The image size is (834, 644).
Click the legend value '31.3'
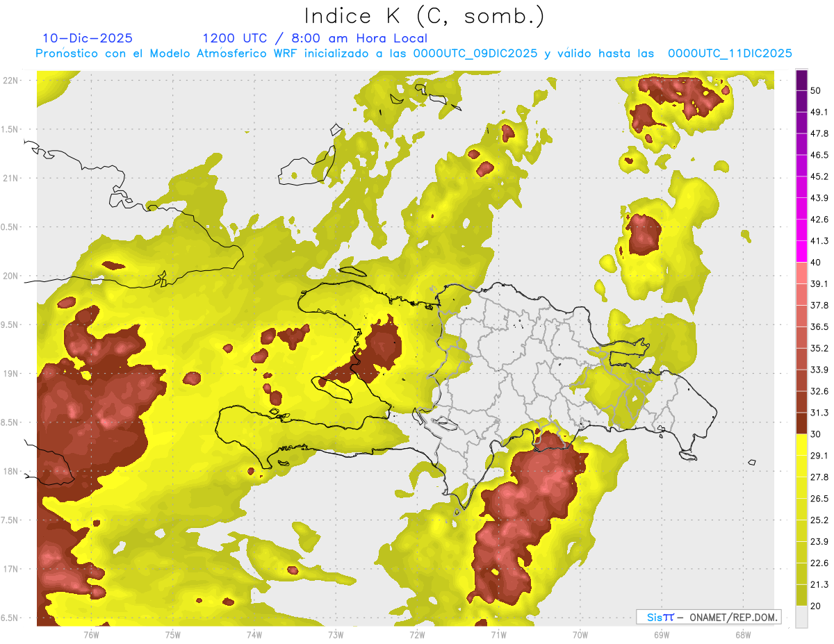[x=820, y=413]
